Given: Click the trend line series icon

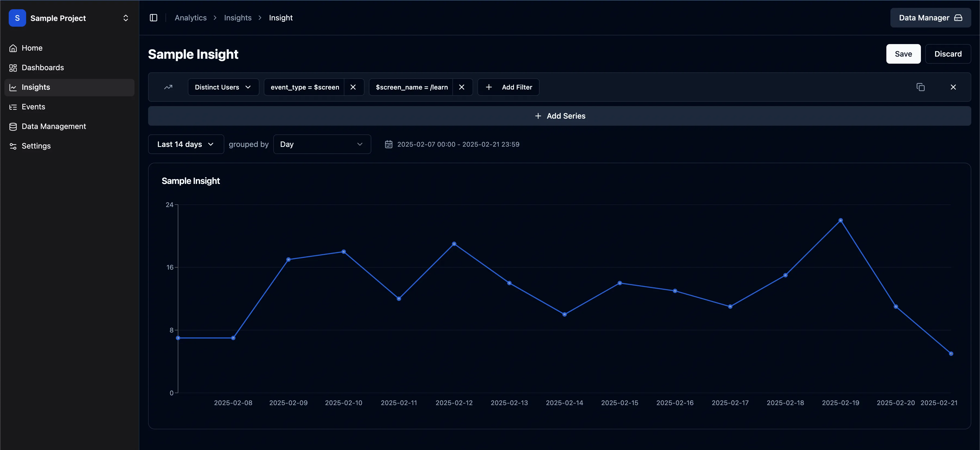Looking at the screenshot, I should tap(168, 87).
